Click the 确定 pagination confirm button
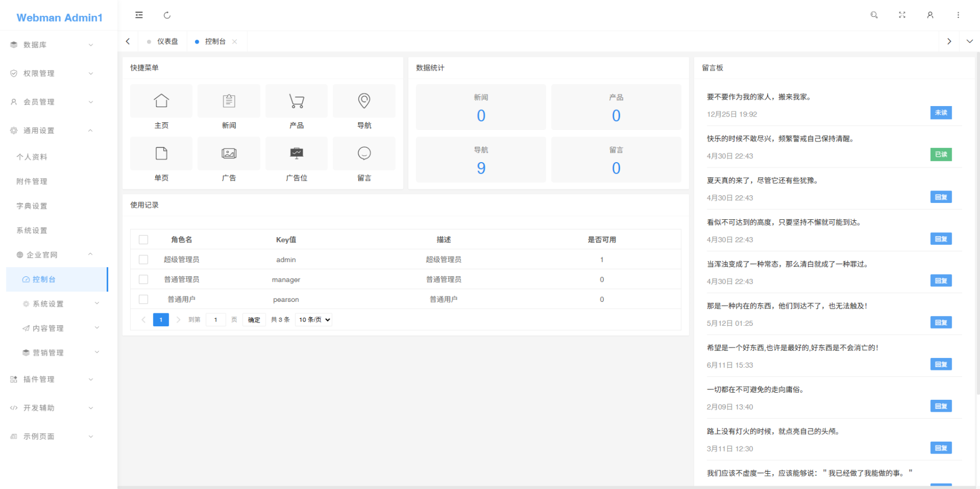The height and width of the screenshot is (489, 980). [254, 320]
